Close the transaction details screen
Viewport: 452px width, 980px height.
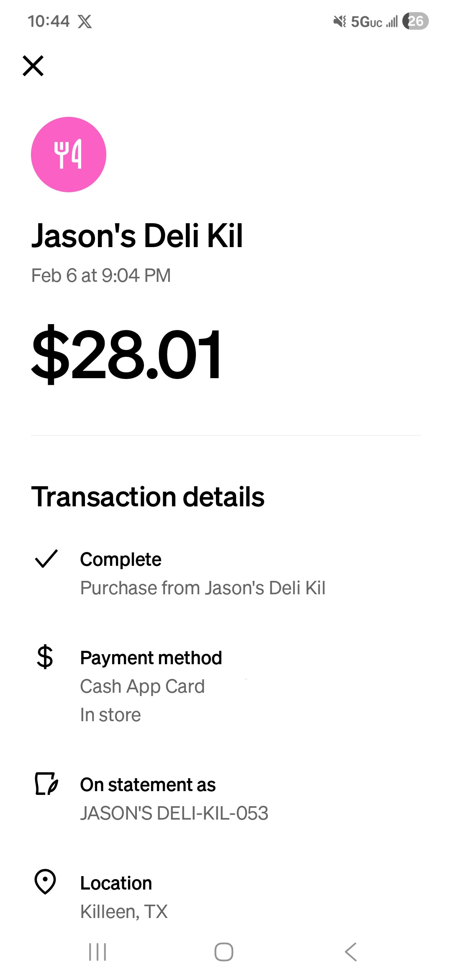(33, 66)
